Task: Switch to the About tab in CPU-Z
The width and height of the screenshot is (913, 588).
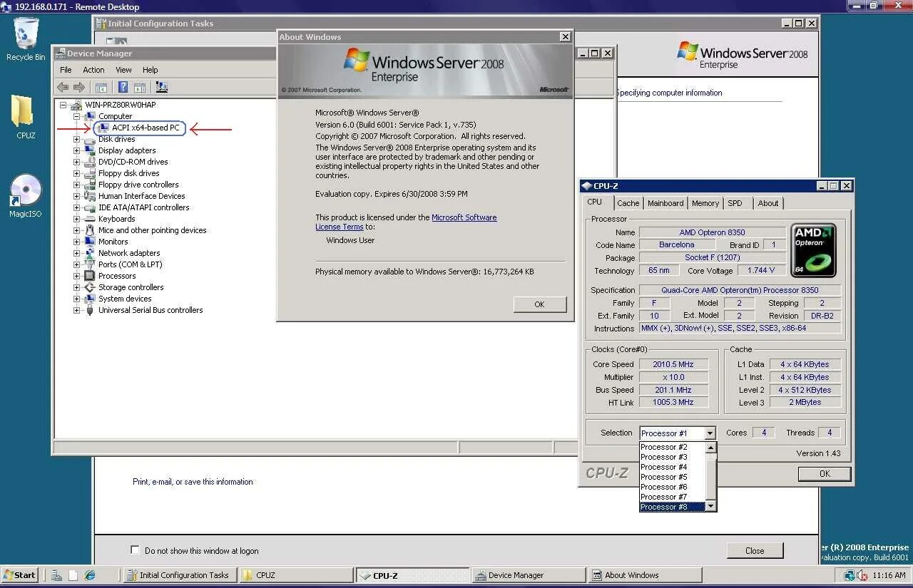Action: click(768, 203)
